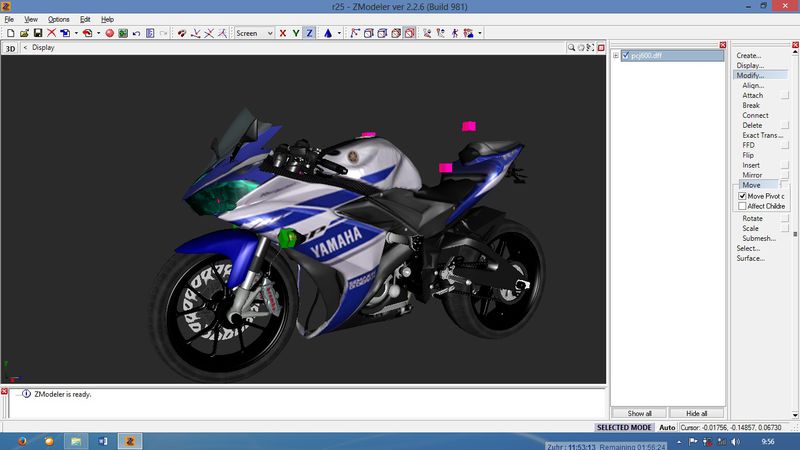Viewport: 800px width, 450px height.
Task: Select the last axis tool icon before the Screen dropdown
Action: 222,33
